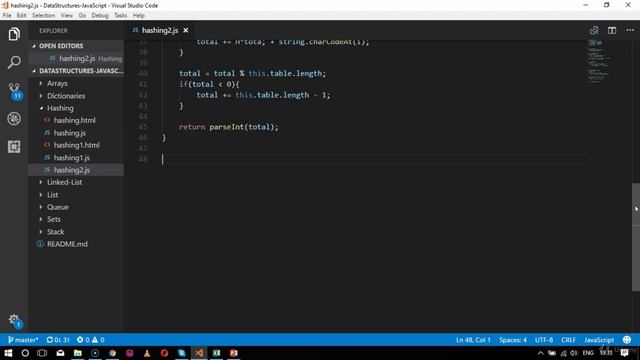640x360 pixels.
Task: Open the Windows Start menu
Action: (8, 353)
